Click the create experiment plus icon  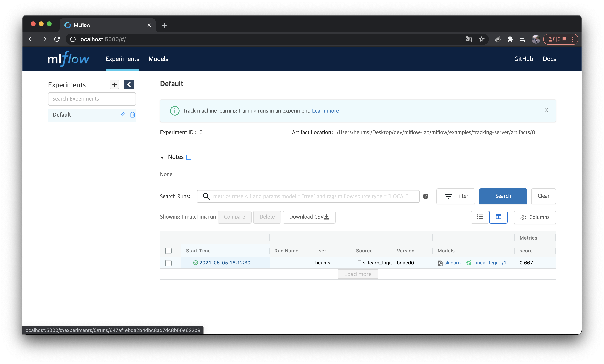pyautogui.click(x=114, y=85)
